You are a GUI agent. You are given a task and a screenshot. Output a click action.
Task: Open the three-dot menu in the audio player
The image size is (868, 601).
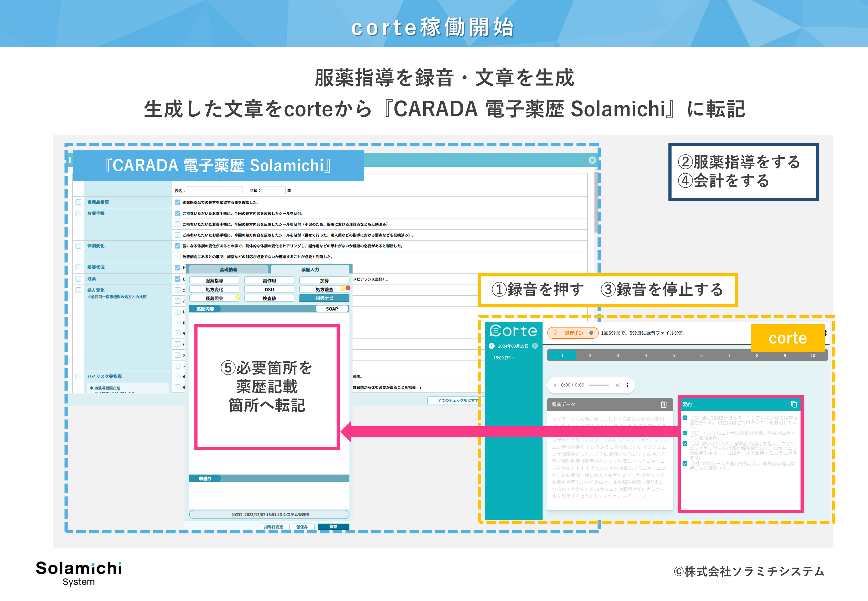pos(627,385)
